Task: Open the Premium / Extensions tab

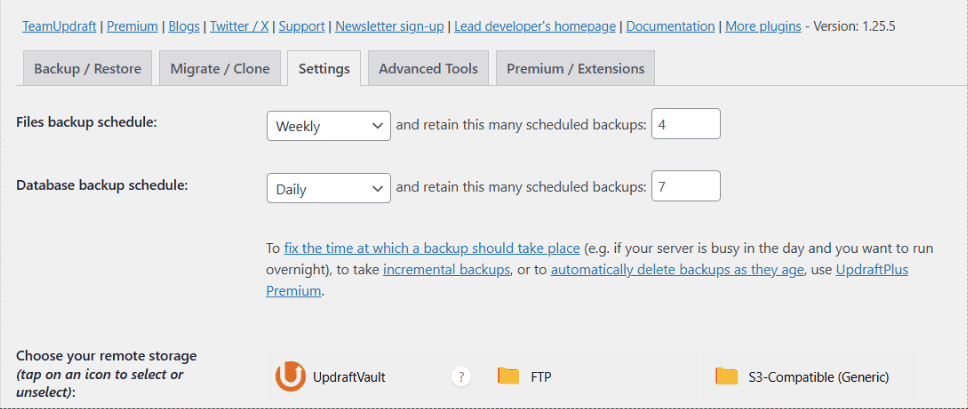Action: [x=575, y=68]
